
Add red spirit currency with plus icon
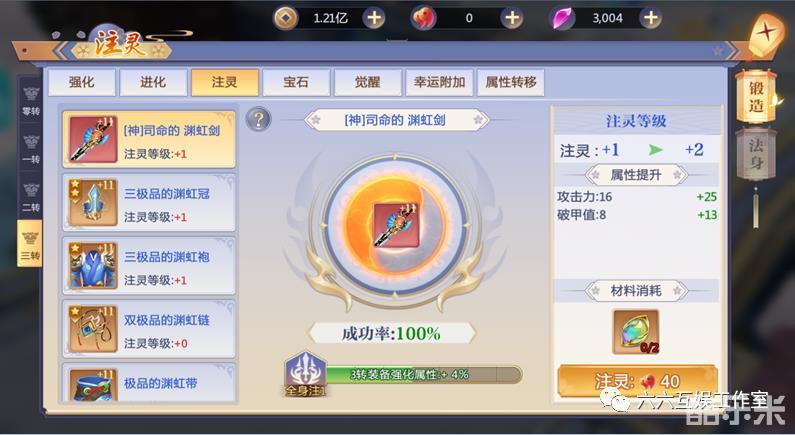point(512,18)
